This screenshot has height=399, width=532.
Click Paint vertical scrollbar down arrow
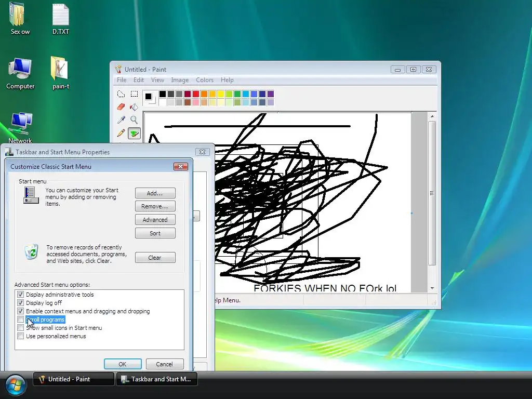click(432, 288)
